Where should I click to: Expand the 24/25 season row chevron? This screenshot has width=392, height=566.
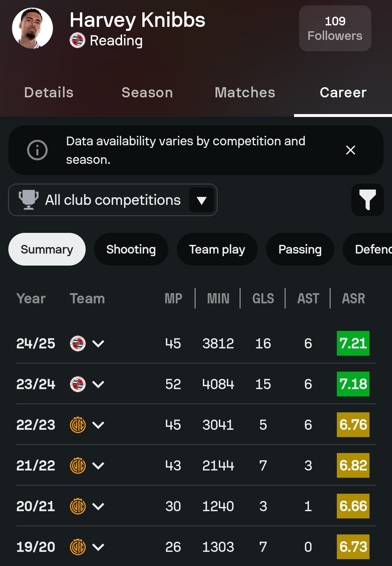click(98, 343)
